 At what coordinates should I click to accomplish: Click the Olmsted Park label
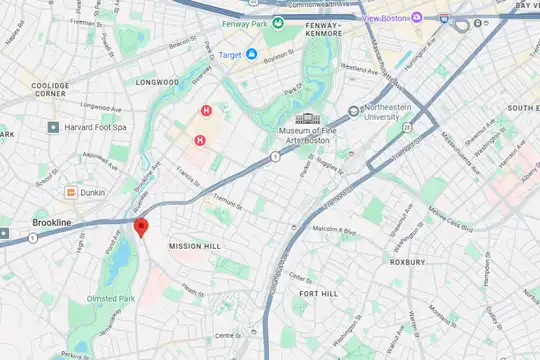point(111,299)
